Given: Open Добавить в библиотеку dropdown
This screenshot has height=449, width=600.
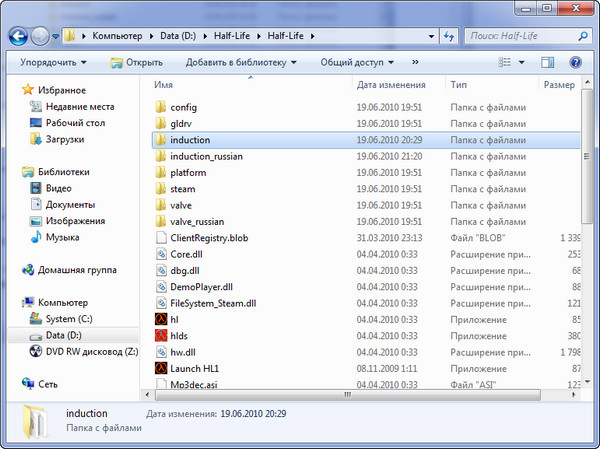Looking at the screenshot, I should (x=241, y=62).
